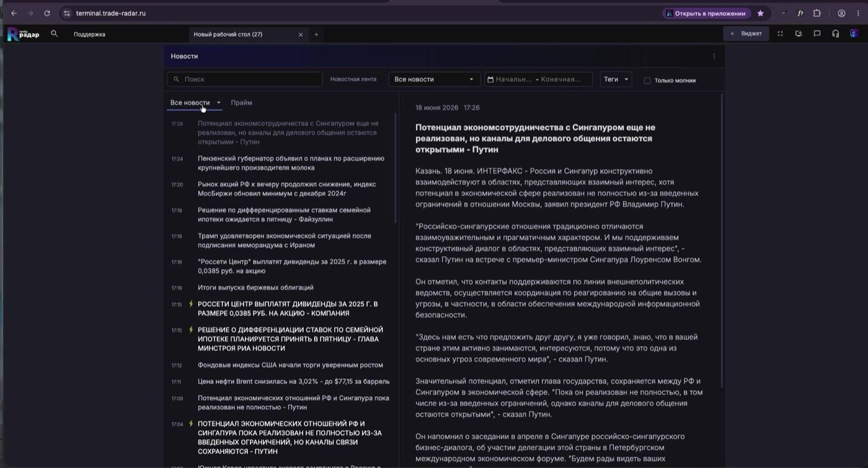Click the 'Новости' widget title
The height and width of the screenshot is (468, 868).
point(184,56)
